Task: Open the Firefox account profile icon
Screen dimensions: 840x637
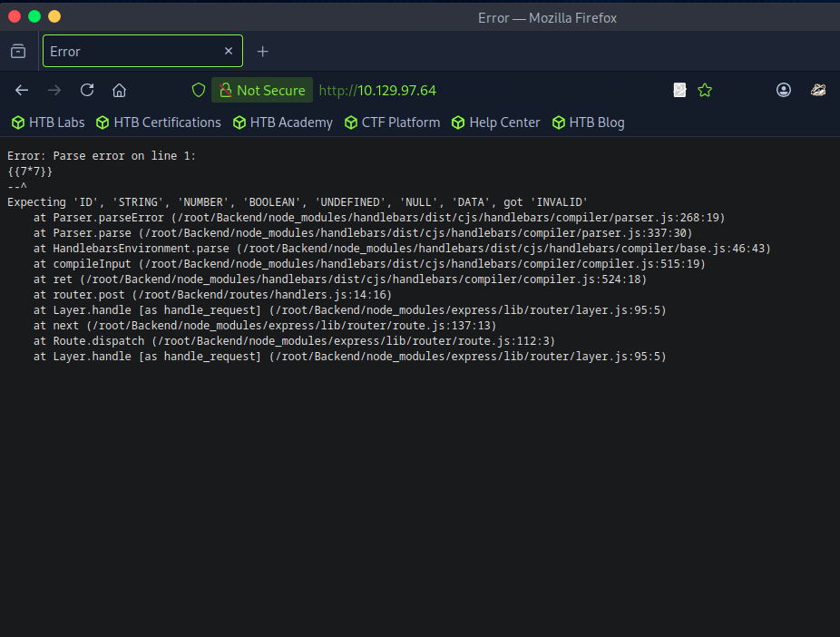Action: click(784, 90)
